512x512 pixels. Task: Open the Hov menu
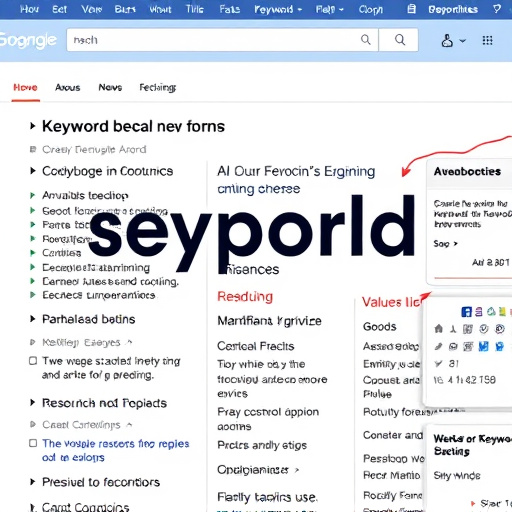click(x=29, y=9)
